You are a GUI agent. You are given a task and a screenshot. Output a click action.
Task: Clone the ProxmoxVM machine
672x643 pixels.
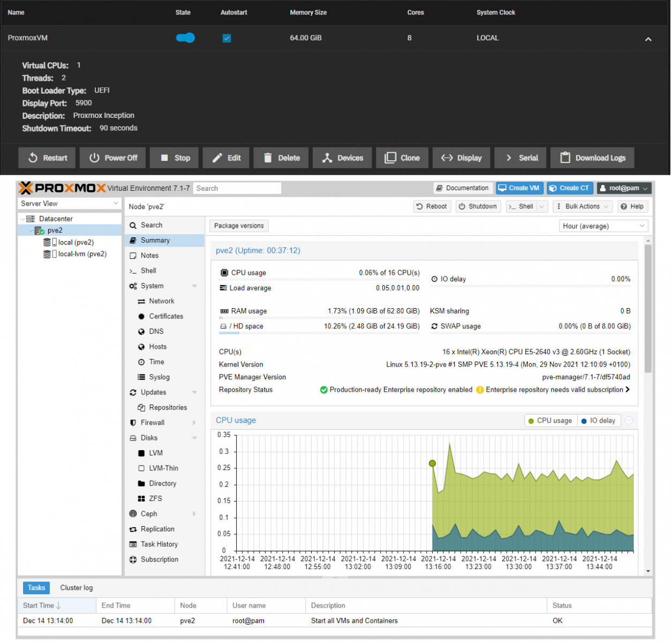402,158
